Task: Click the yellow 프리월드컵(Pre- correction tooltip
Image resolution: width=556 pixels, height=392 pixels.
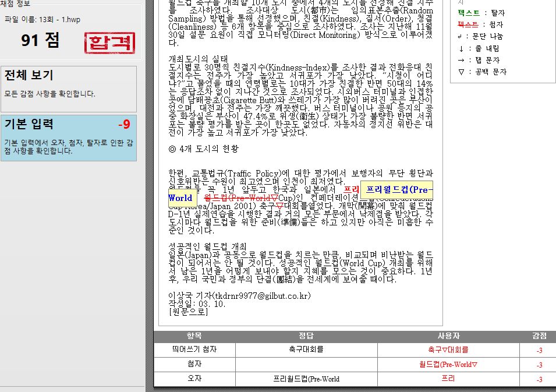Action: (396, 190)
